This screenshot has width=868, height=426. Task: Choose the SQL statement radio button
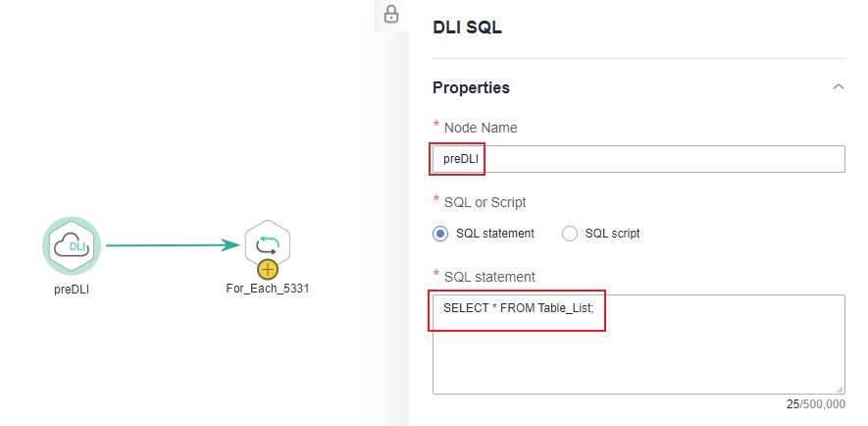pos(440,234)
